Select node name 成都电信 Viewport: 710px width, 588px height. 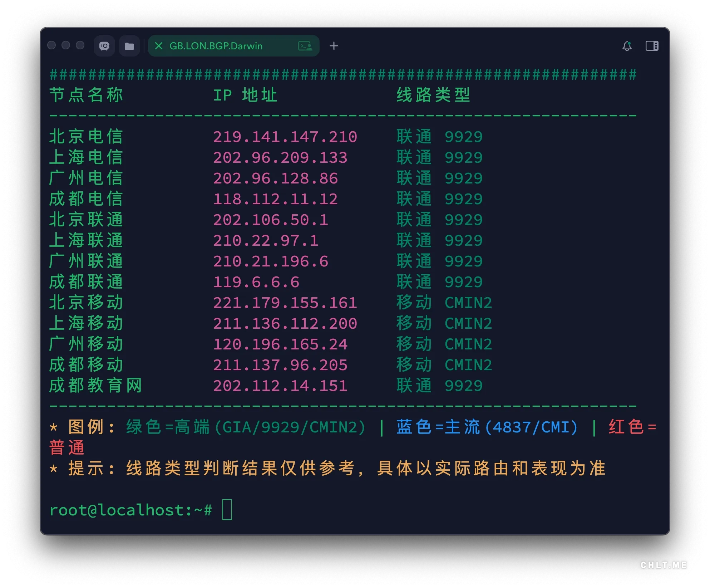(86, 199)
